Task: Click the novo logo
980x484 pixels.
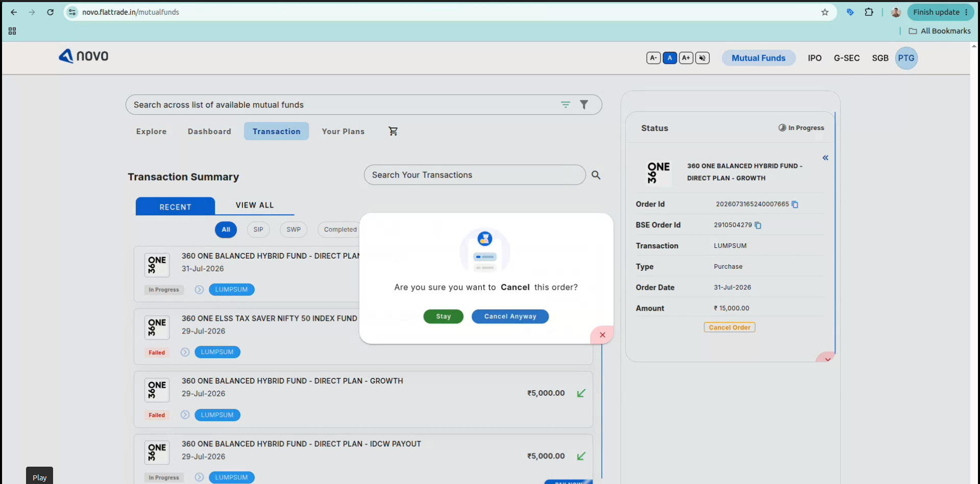Action: pyautogui.click(x=84, y=56)
